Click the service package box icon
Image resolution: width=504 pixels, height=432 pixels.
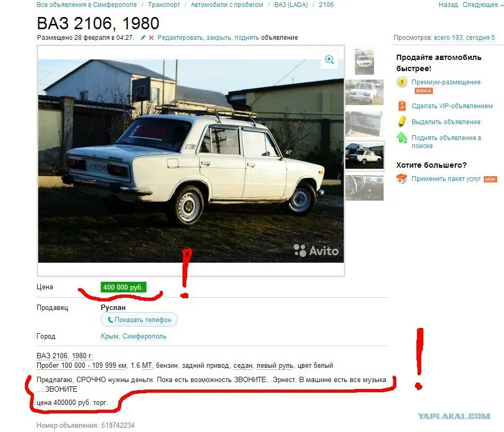tap(402, 179)
